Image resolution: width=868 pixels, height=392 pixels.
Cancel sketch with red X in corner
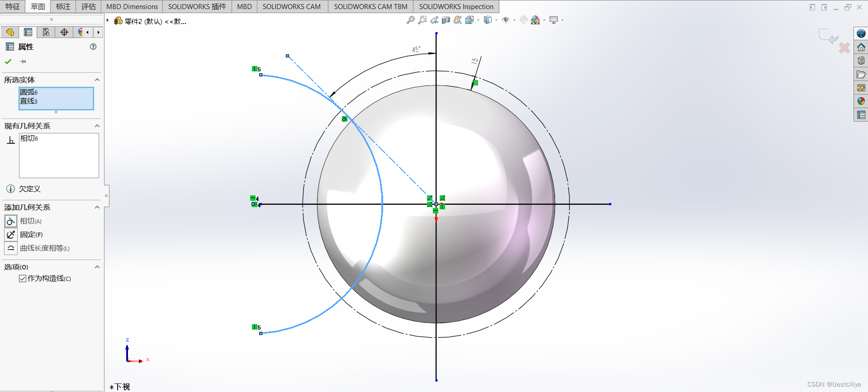coord(844,48)
